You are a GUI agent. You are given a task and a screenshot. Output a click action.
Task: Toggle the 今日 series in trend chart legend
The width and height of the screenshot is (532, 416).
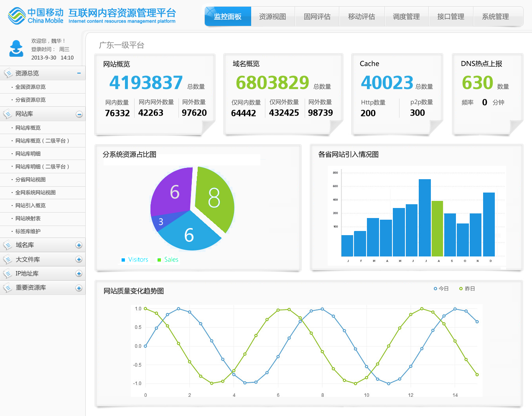[441, 289]
